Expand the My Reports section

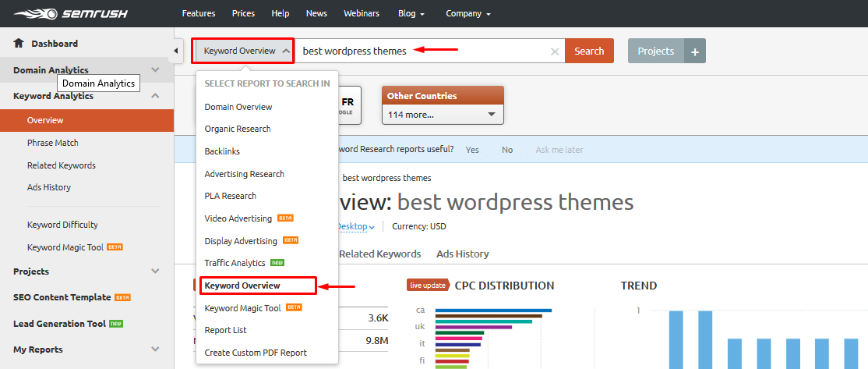tap(156, 349)
